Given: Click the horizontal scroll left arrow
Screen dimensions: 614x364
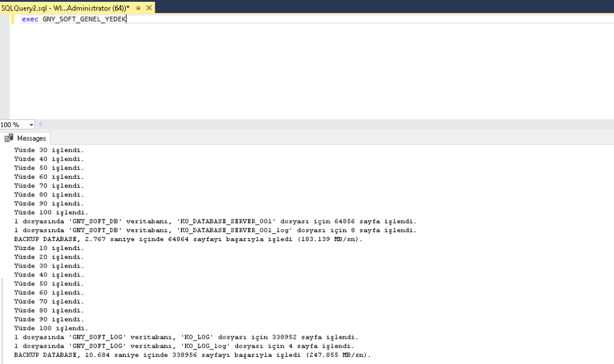Looking at the screenshot, I should coord(41,125).
